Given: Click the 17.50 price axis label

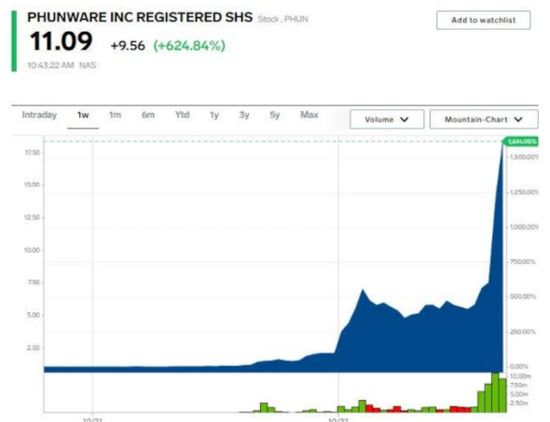Looking at the screenshot, I should click(32, 153).
